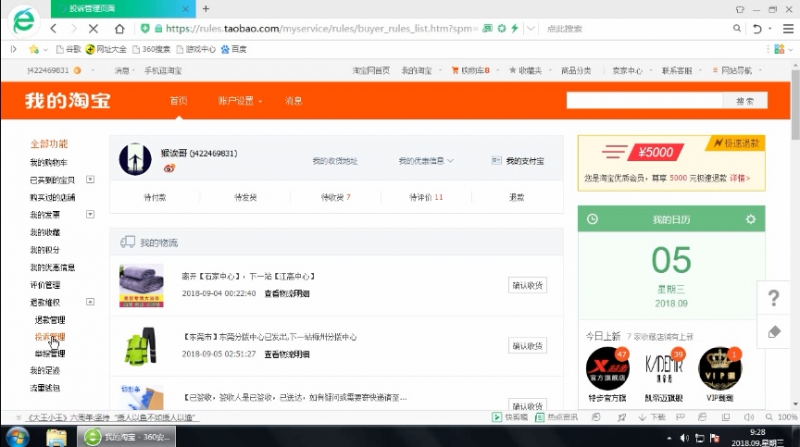Open the 百度 bookmark
800x447 pixels.
[x=234, y=49]
